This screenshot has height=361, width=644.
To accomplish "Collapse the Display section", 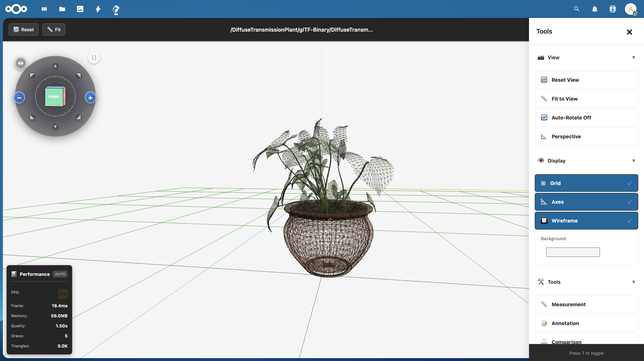I will coord(634,161).
